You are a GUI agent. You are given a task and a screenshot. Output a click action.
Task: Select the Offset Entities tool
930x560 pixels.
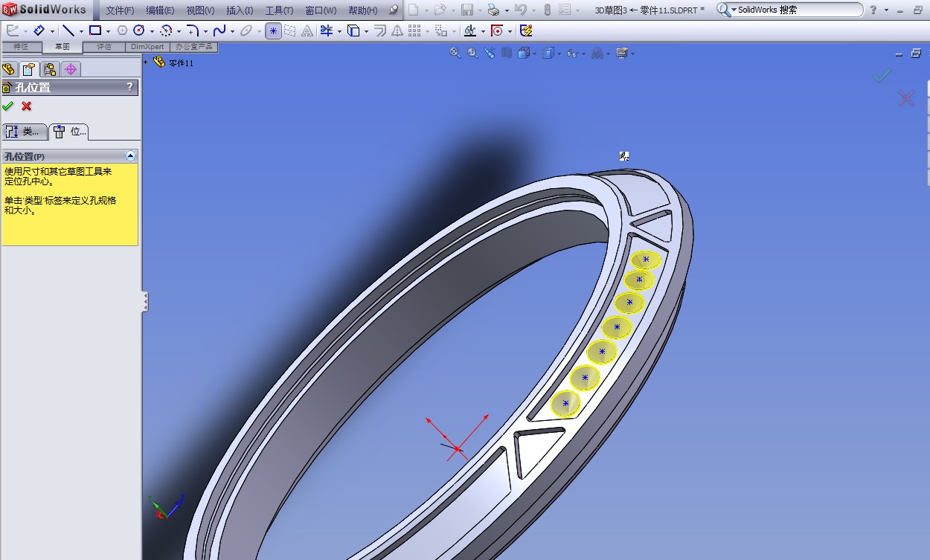point(380,30)
